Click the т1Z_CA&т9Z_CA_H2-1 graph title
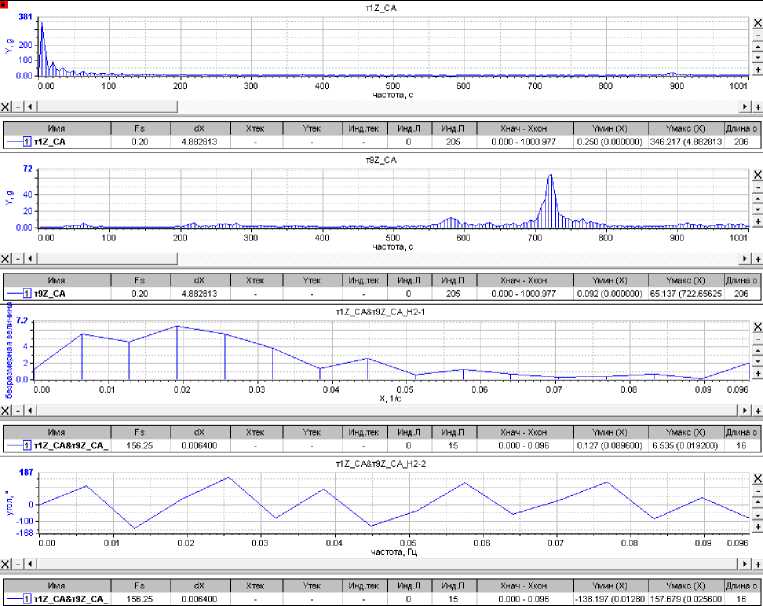 [x=381, y=312]
